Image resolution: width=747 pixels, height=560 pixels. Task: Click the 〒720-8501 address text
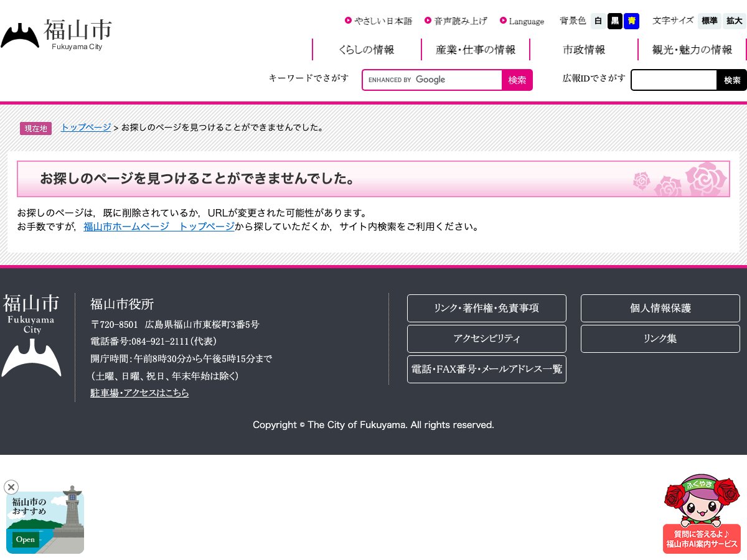point(175,324)
